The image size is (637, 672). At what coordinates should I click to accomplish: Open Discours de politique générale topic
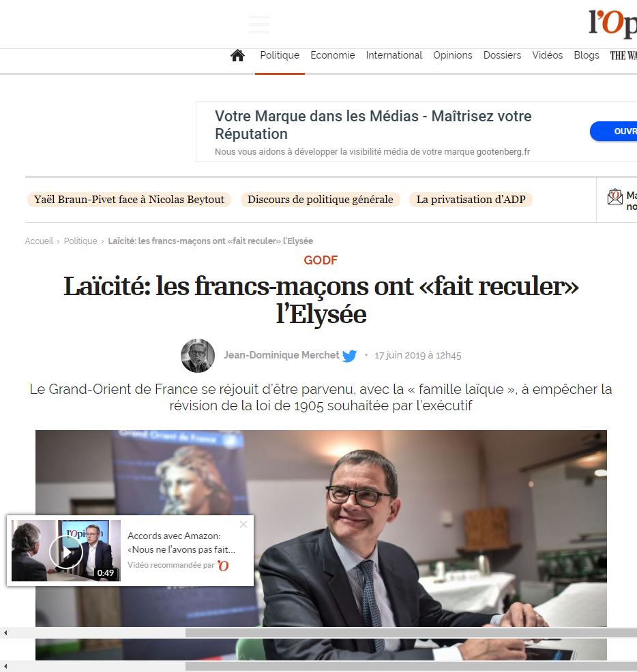click(321, 200)
